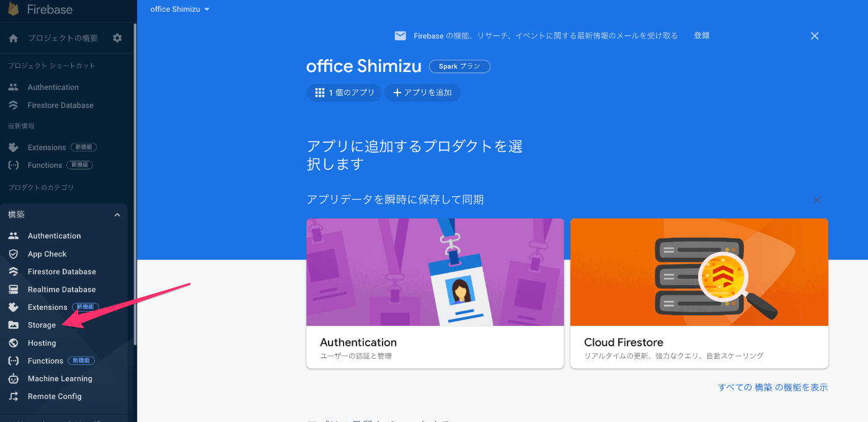The image size is (868, 422).
Task: Click plus icon in アプリを追加 chip
Action: (x=397, y=92)
